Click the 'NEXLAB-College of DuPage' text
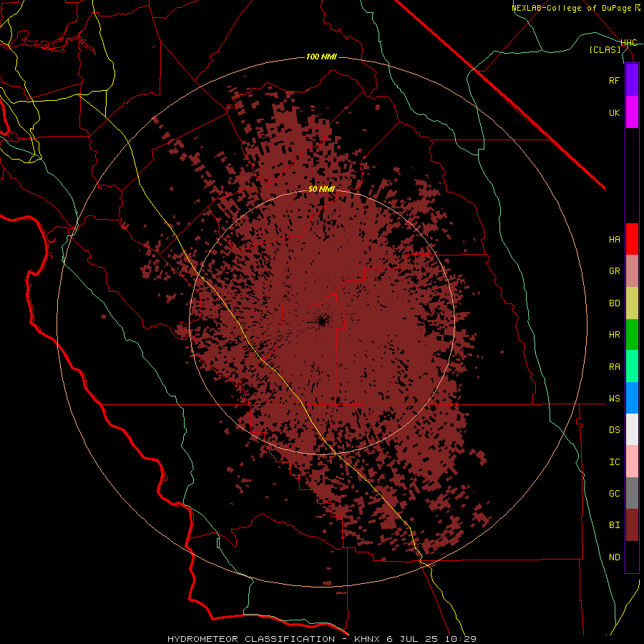 [571, 8]
